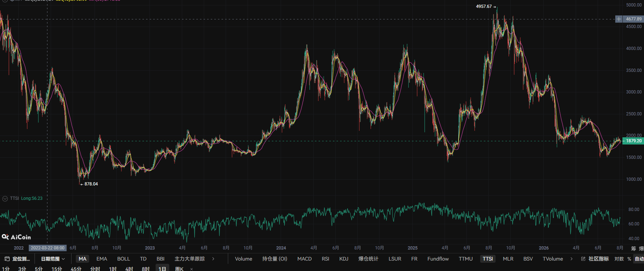This screenshot has width=644, height=271.
Task: Show the FR funding rate indicator
Action: tap(414, 259)
